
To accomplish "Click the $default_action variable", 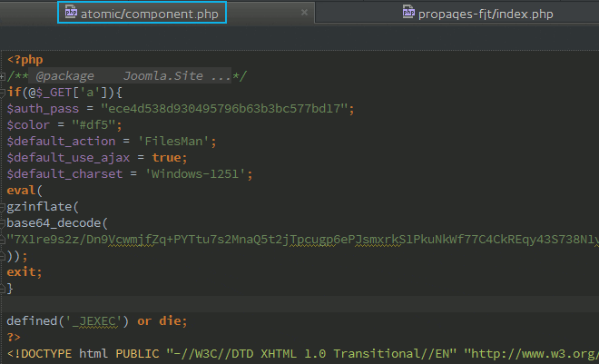I will [x=61, y=142].
